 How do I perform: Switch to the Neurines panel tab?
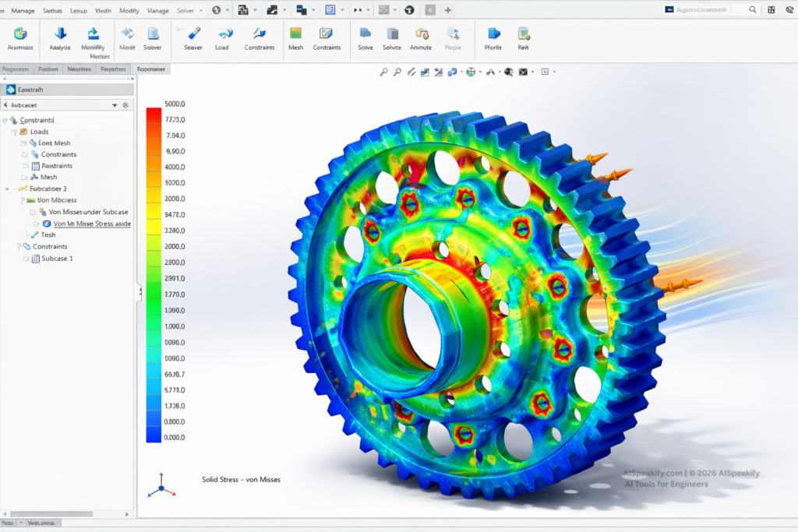[79, 69]
